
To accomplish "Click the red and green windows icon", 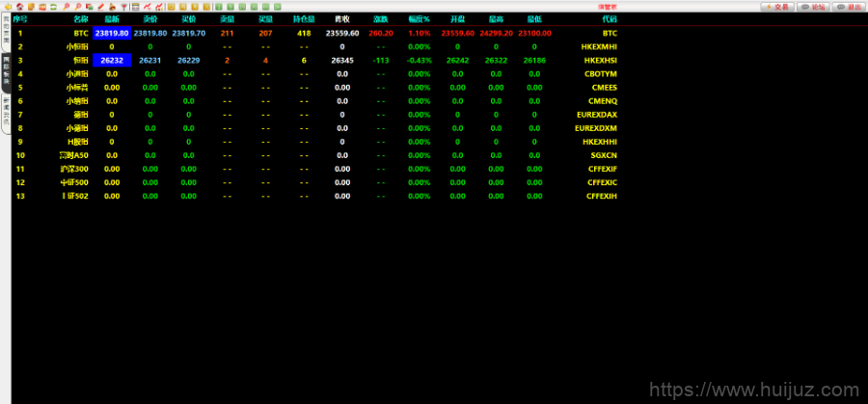I will (x=89, y=7).
